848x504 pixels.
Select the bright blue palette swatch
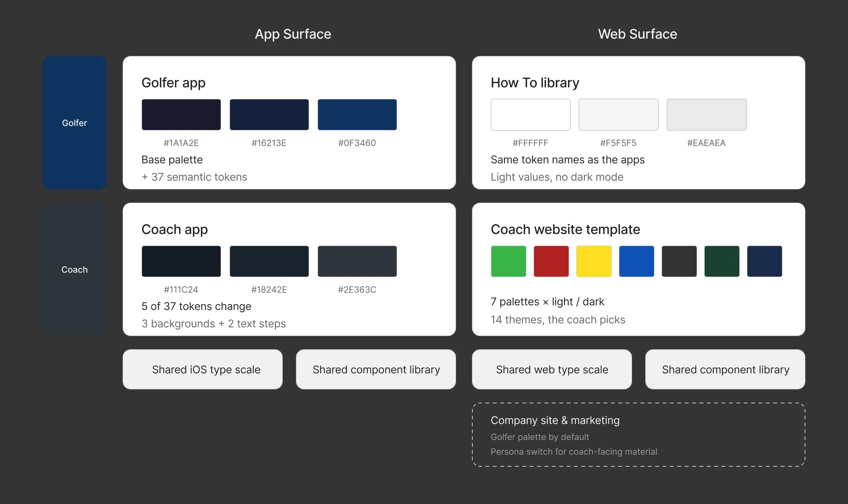coord(636,261)
